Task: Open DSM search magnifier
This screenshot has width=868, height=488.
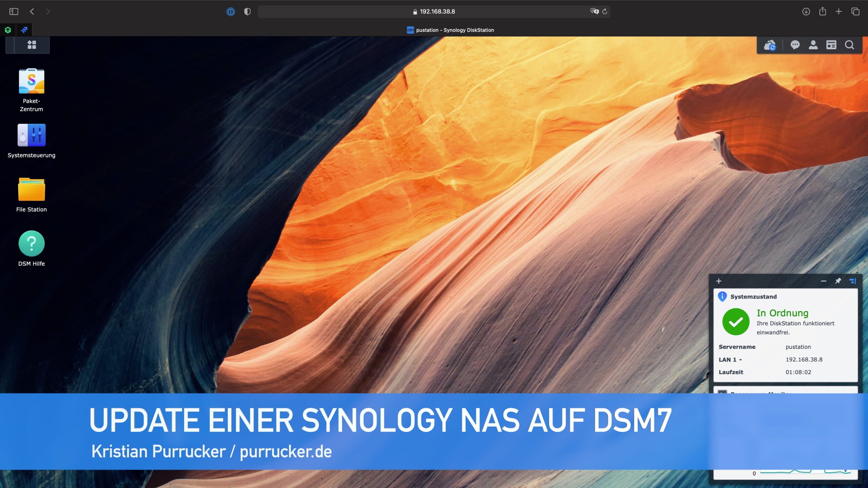Action: (849, 45)
